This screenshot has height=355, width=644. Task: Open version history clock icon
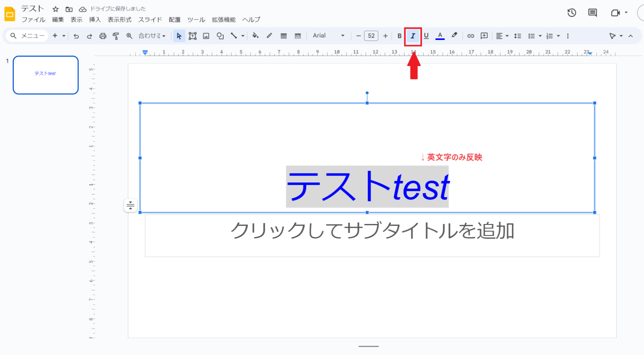click(x=572, y=13)
